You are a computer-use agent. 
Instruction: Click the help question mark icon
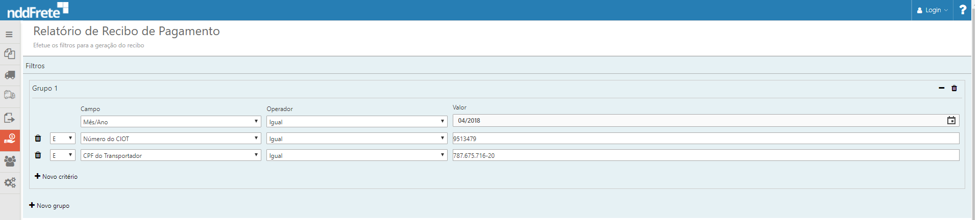[x=963, y=10]
